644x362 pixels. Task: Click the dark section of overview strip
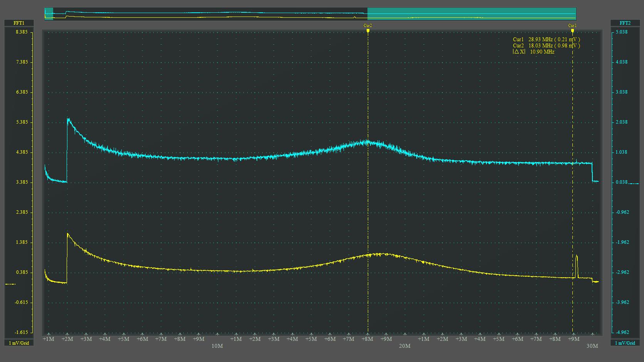pos(210,13)
